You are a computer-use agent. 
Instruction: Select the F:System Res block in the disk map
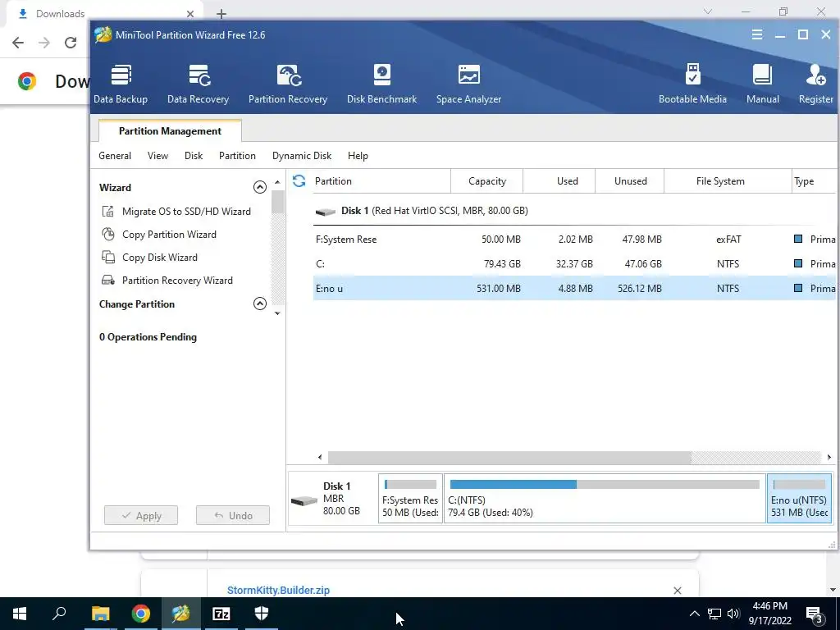410,498
